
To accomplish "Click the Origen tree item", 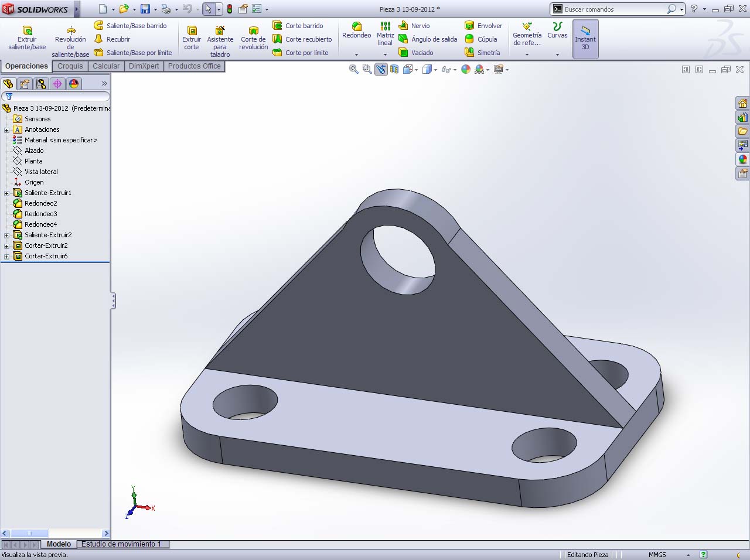I will pos(34,182).
